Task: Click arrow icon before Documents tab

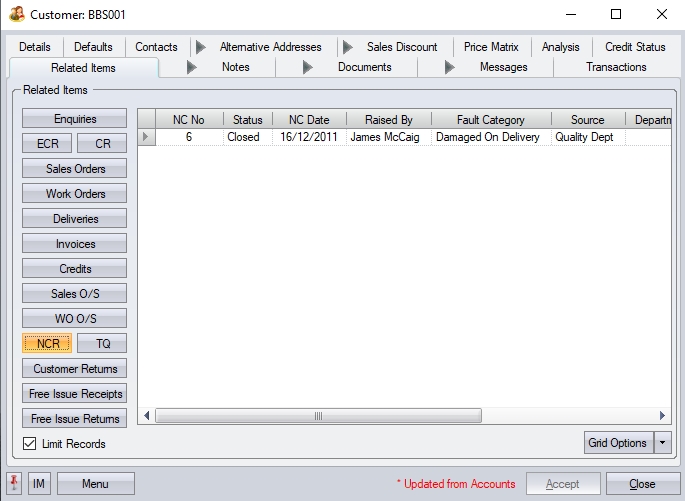Action: 307,68
